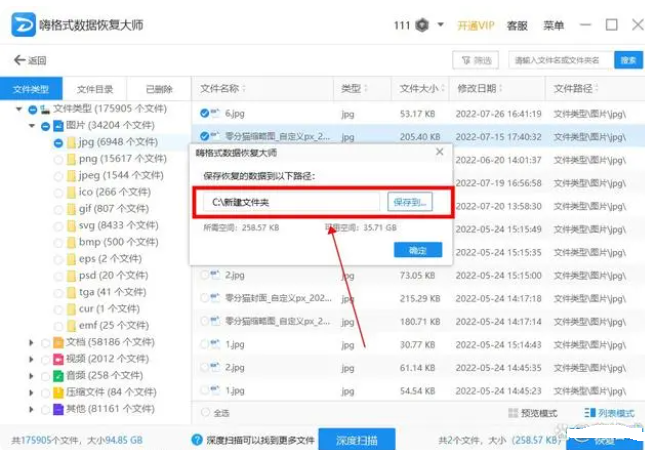
Task: Open 菜单 menu
Action: 553,26
